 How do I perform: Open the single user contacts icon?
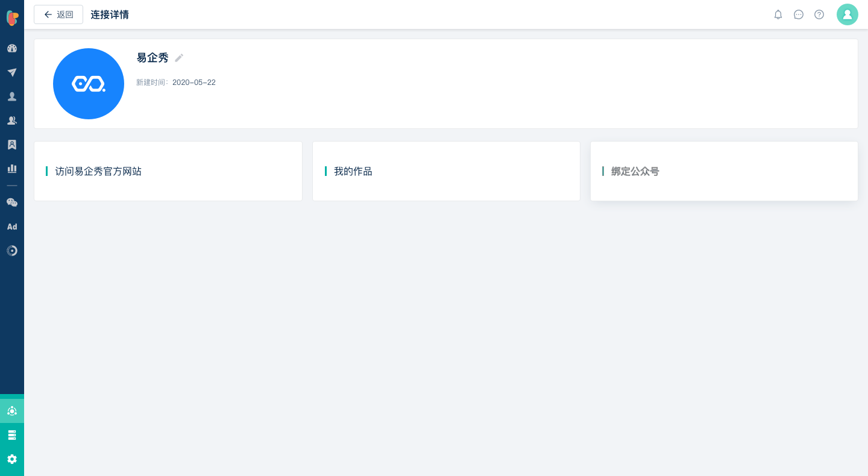[x=12, y=96]
